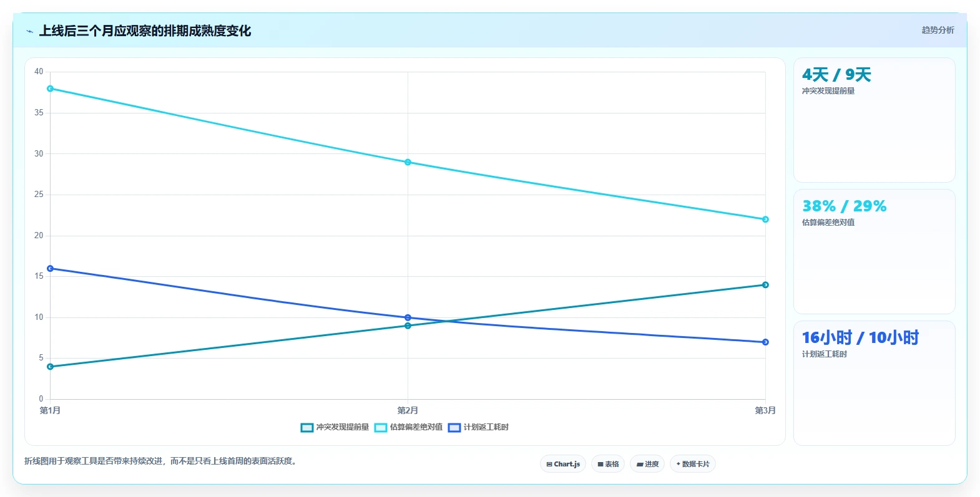Click the 估算偏差绝对值 data point at 第1月
Viewport: 980px width, 497px height.
(x=51, y=89)
